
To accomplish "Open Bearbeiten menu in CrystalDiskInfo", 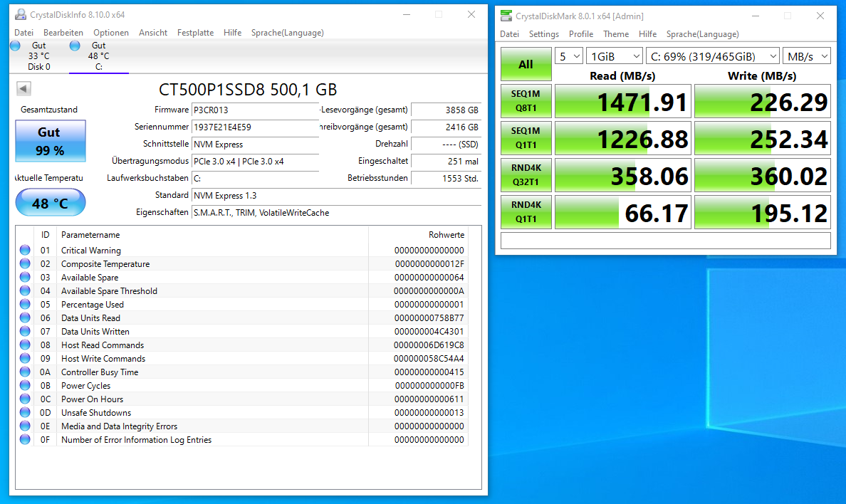I will click(63, 32).
